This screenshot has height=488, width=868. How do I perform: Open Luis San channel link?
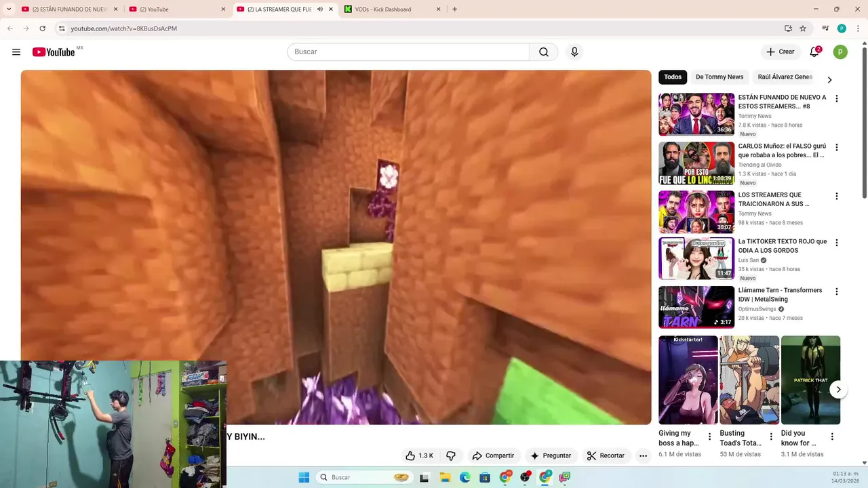(749, 260)
